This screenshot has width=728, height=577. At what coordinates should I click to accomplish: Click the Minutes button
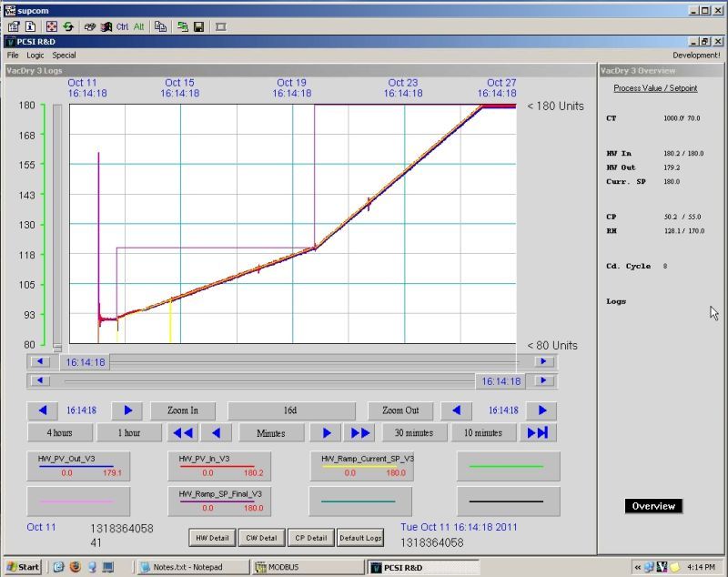270,433
